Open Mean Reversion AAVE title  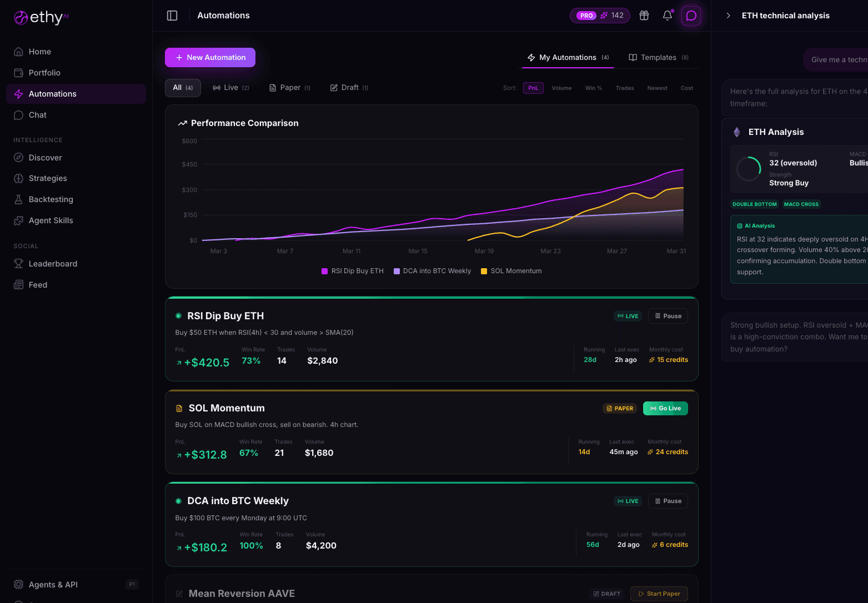coord(242,594)
